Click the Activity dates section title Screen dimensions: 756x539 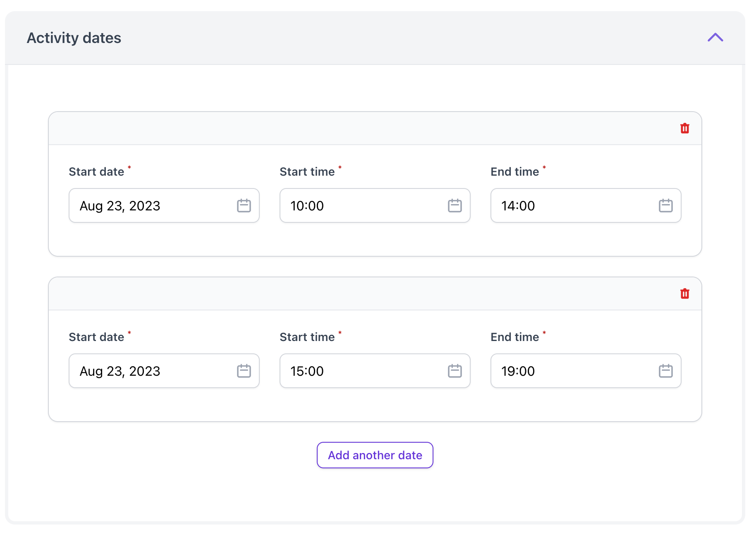click(74, 38)
